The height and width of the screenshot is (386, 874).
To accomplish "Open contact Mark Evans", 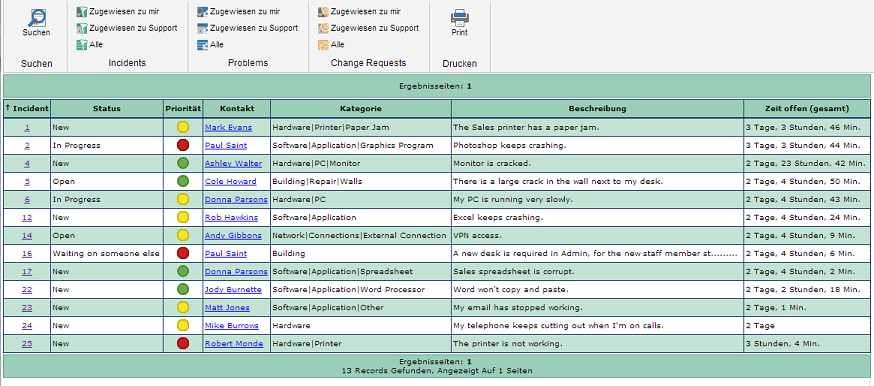I will [x=228, y=128].
